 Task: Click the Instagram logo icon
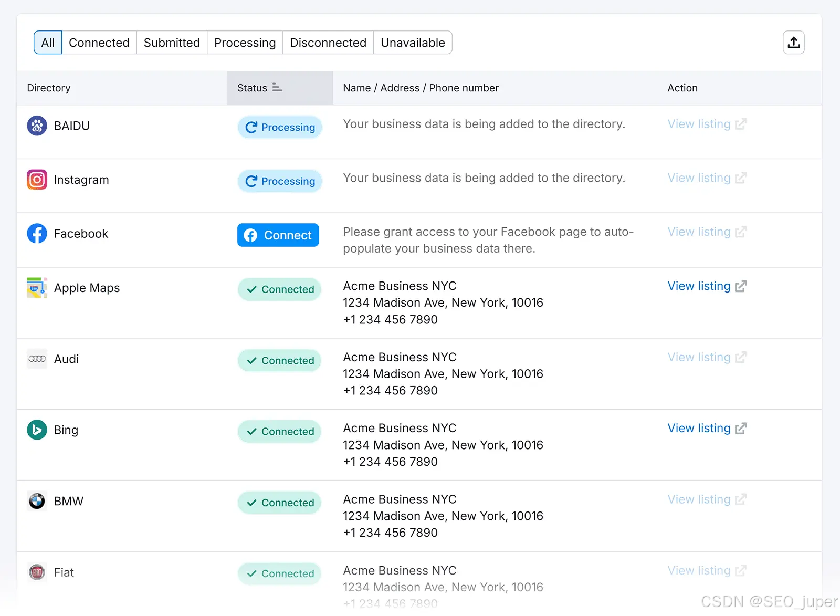pos(37,180)
